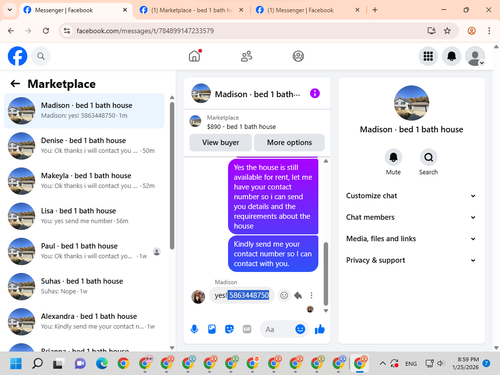Select the first Messenger | Facebook tab
This screenshot has height=375, width=500.
click(75, 10)
